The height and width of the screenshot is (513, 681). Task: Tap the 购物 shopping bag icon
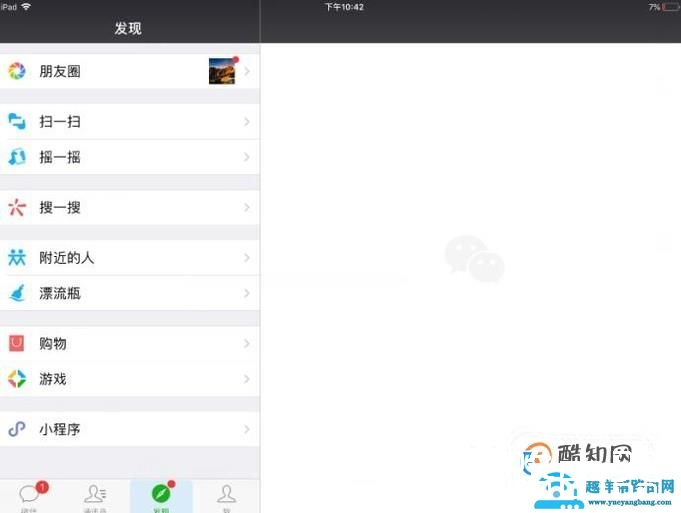(17, 343)
